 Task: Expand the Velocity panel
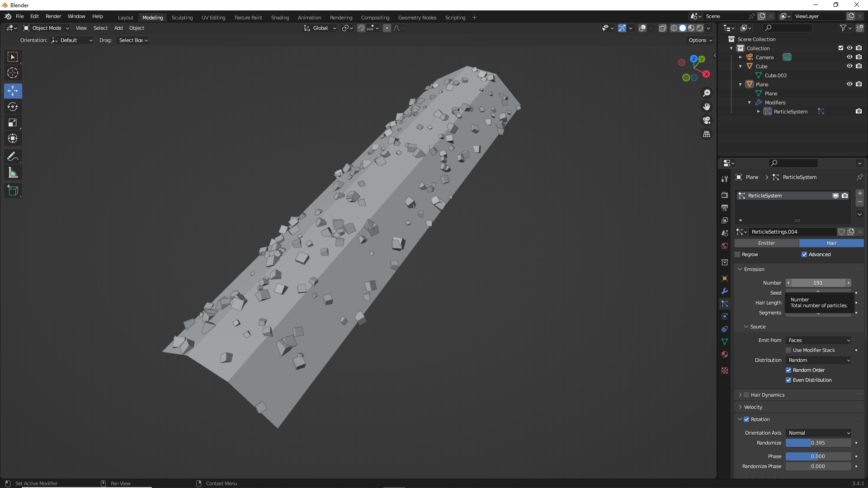point(753,407)
